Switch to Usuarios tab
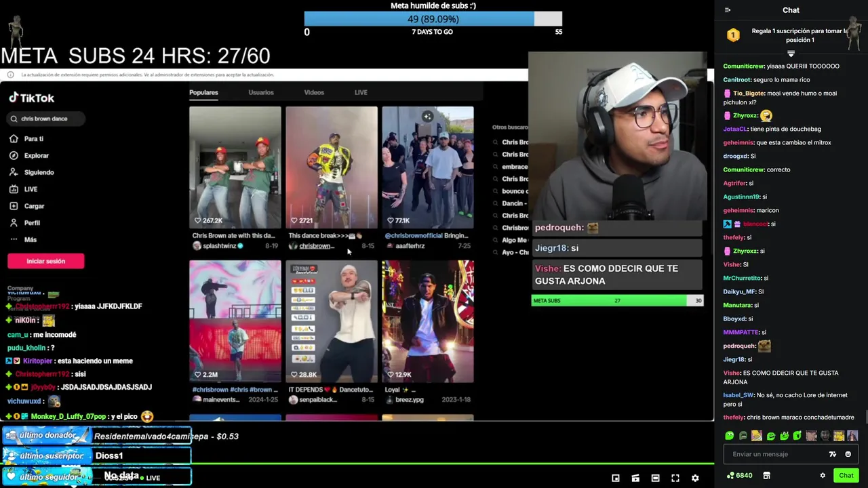The width and height of the screenshot is (868, 488). 261,92
